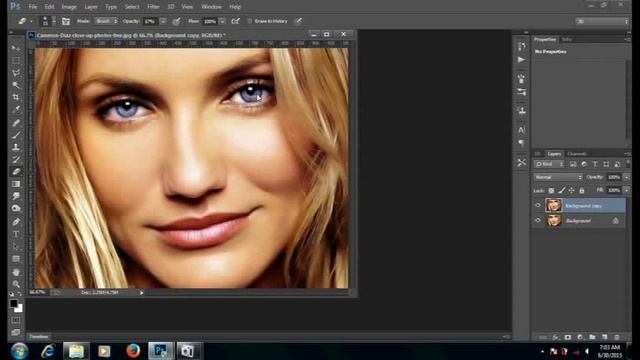Select the Eraser tool in toolbox
The width and height of the screenshot is (640, 360).
coord(16,171)
